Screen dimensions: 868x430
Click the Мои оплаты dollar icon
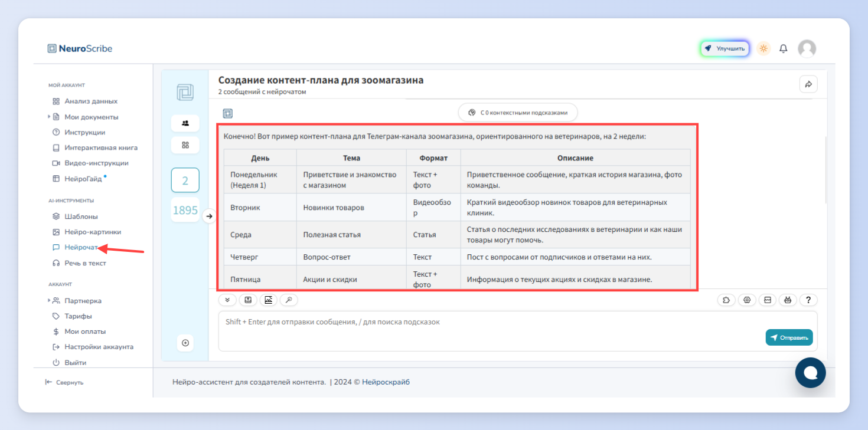56,331
